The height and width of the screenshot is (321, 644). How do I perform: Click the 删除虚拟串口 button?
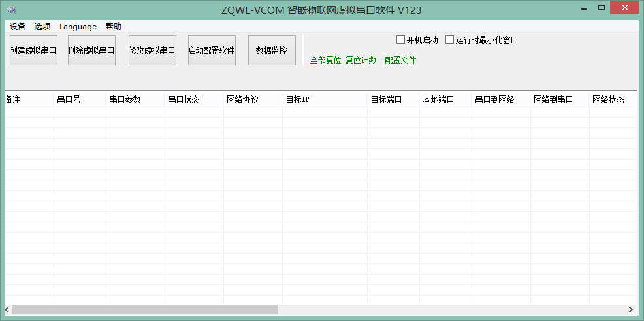click(91, 50)
